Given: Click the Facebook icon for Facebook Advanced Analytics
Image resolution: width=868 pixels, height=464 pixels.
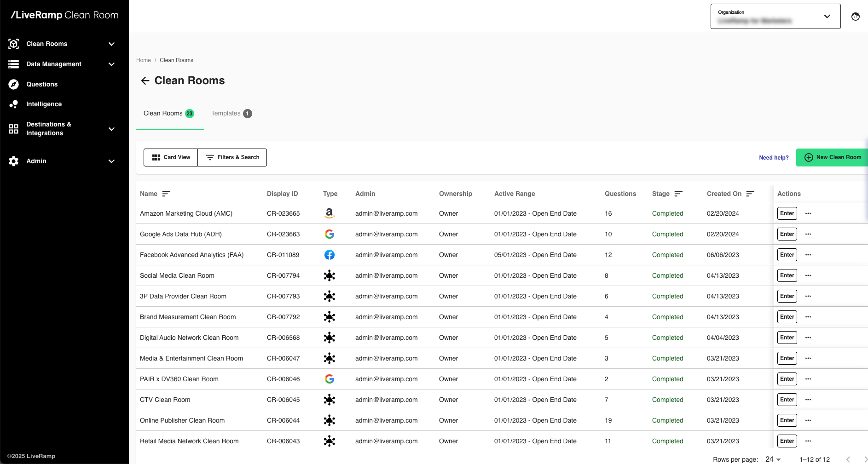Looking at the screenshot, I should pos(330,255).
